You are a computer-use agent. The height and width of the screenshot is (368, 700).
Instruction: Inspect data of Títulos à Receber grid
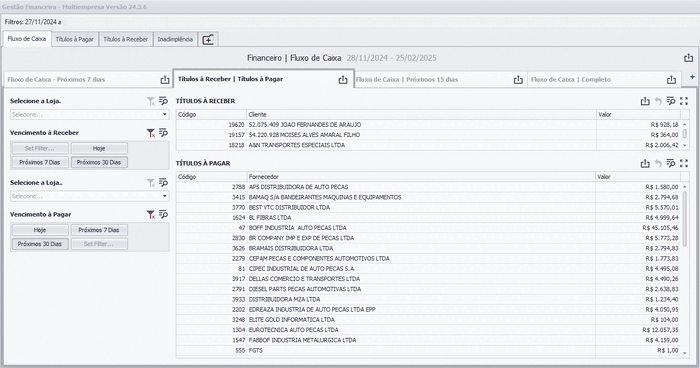(671, 101)
